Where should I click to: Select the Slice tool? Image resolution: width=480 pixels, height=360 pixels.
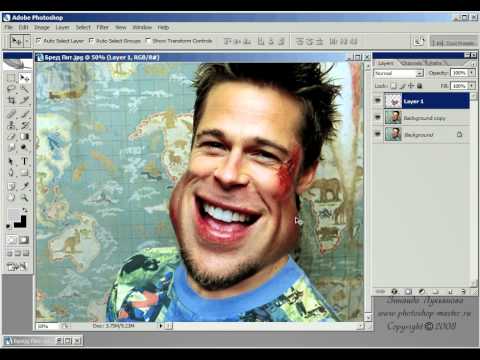(x=24, y=100)
